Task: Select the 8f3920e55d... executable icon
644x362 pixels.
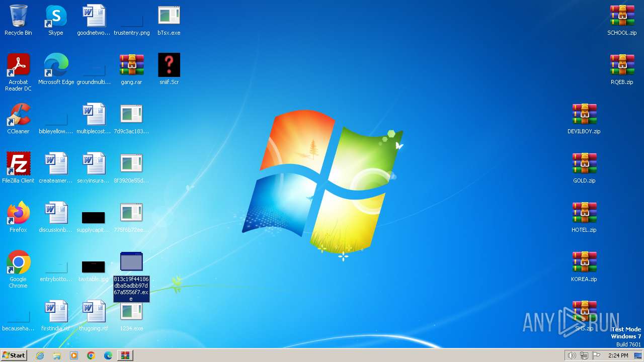Action: [131, 164]
